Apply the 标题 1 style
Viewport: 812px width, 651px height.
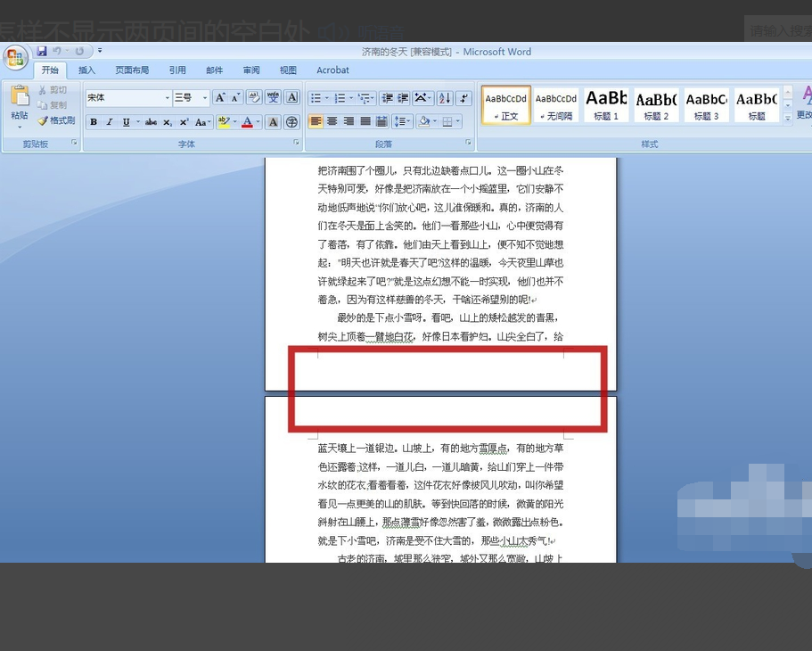606,104
